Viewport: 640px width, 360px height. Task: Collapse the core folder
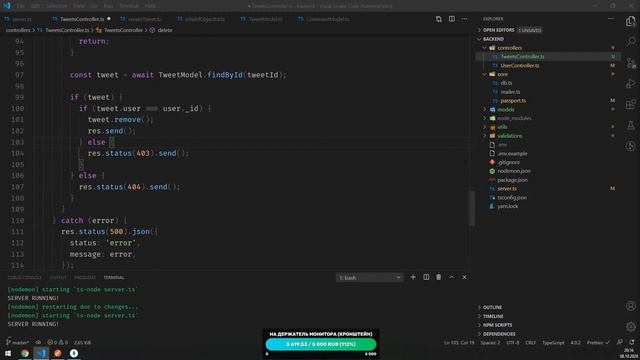click(x=502, y=74)
